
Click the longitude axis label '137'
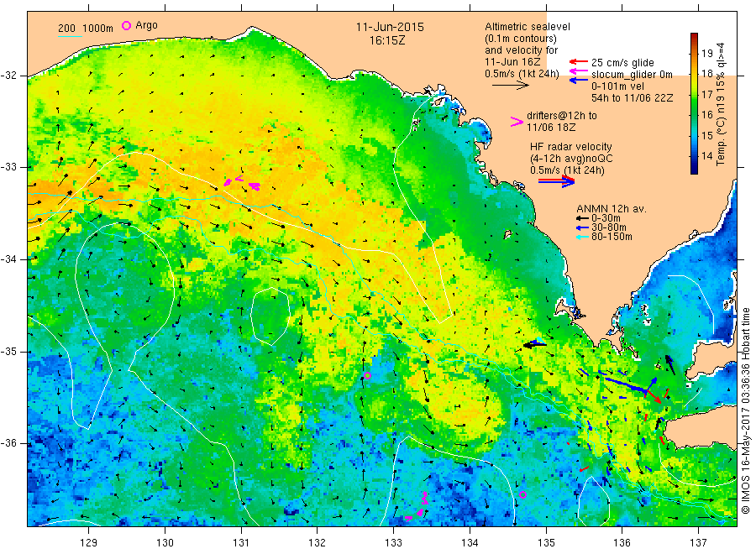[698, 543]
